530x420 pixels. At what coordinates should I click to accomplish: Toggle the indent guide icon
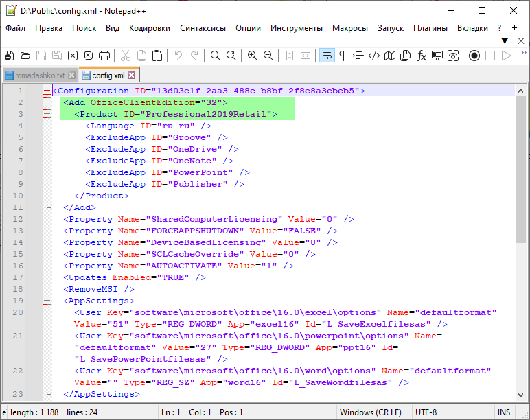358,56
